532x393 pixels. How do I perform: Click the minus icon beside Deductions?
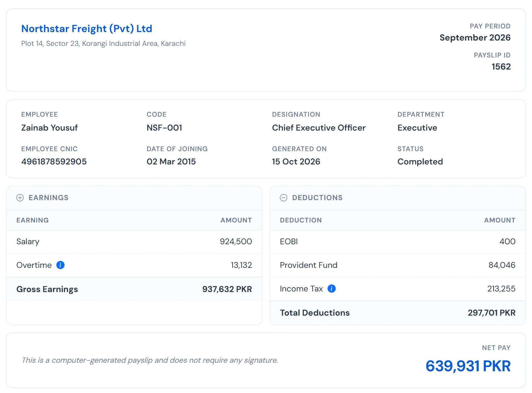(x=284, y=198)
